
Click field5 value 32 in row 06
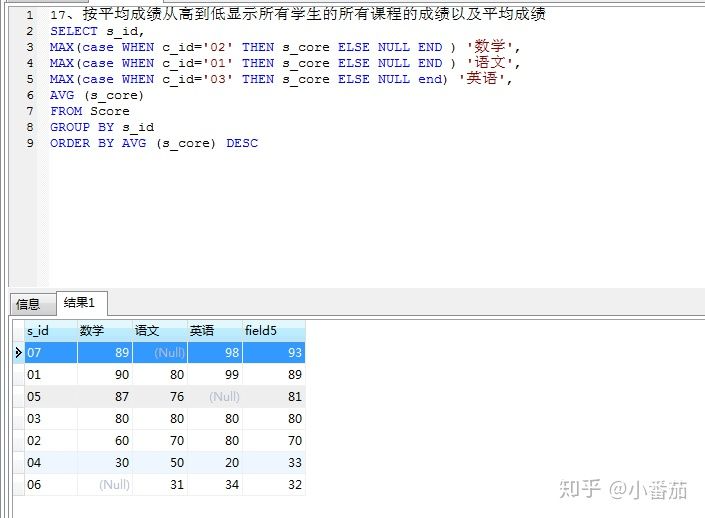pyautogui.click(x=274, y=485)
